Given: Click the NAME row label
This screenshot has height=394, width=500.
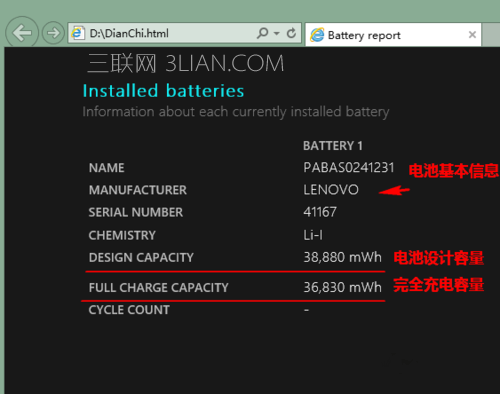Looking at the screenshot, I should point(107,168).
